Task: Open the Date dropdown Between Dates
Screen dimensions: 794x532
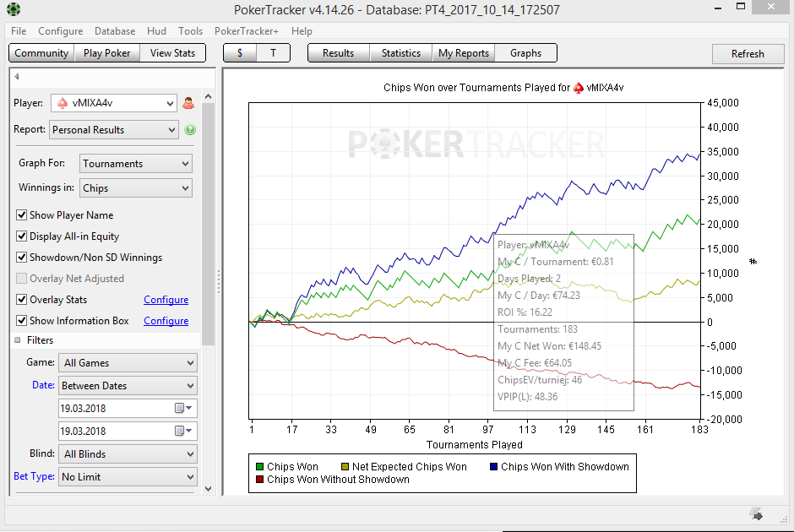Action: click(128, 386)
